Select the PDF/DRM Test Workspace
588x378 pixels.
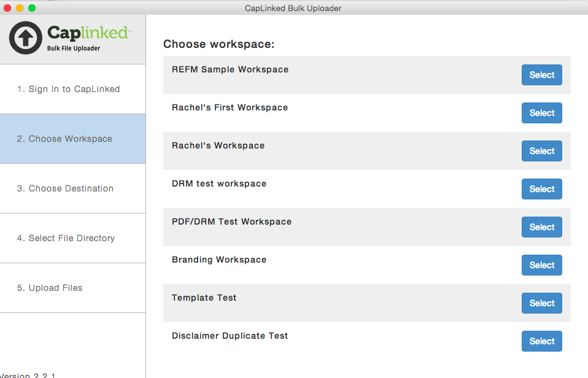click(x=541, y=227)
